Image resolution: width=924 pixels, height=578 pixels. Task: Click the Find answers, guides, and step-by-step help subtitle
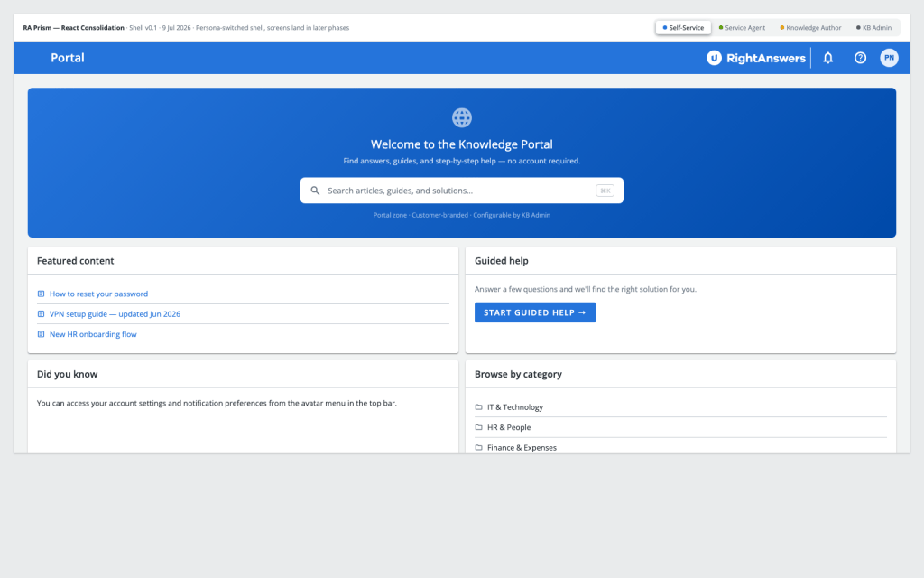[x=461, y=161]
